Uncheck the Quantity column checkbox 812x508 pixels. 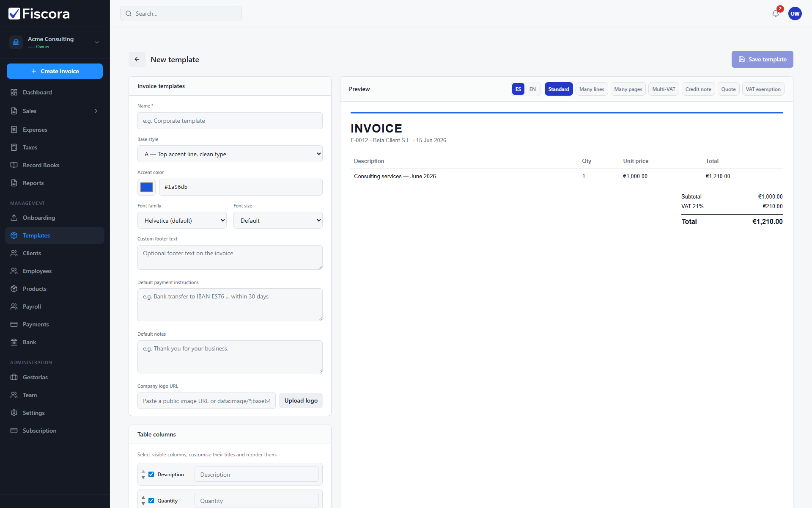[x=151, y=501]
